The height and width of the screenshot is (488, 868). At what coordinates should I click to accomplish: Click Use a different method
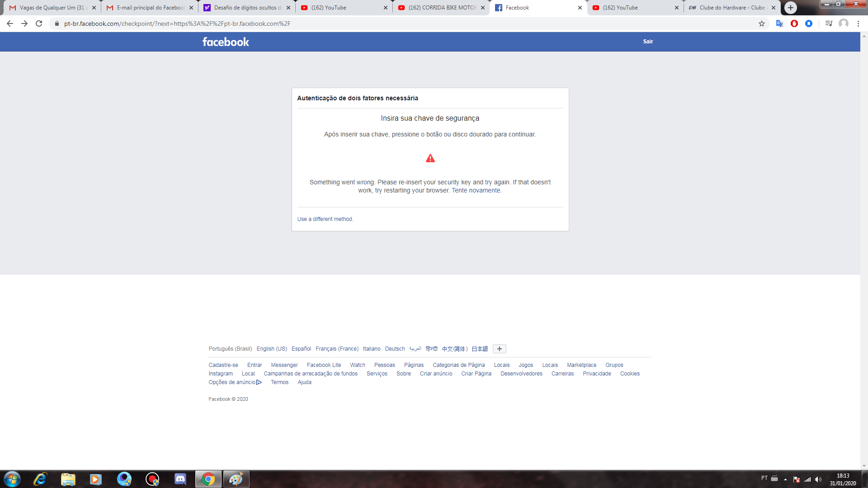click(x=325, y=219)
